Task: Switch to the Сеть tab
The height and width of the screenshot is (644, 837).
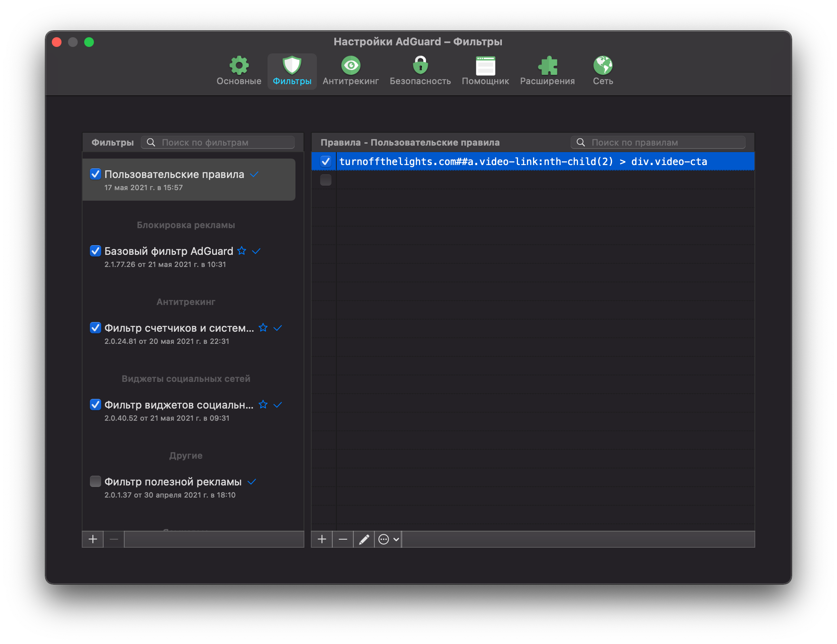Action: pyautogui.click(x=603, y=71)
